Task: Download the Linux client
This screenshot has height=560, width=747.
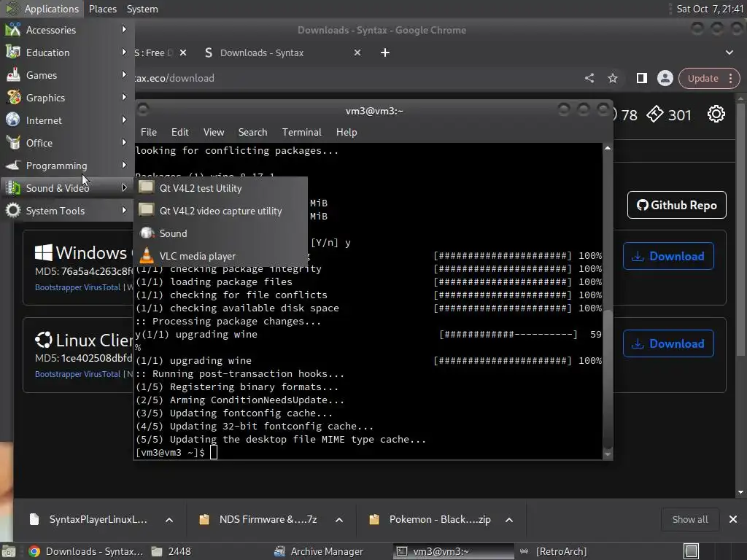Action: [668, 343]
